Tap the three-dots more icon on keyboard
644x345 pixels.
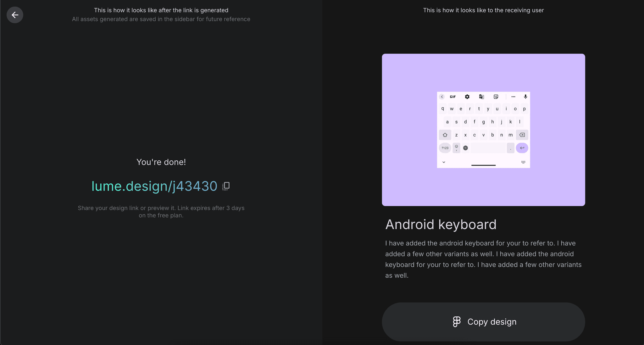pos(513,97)
